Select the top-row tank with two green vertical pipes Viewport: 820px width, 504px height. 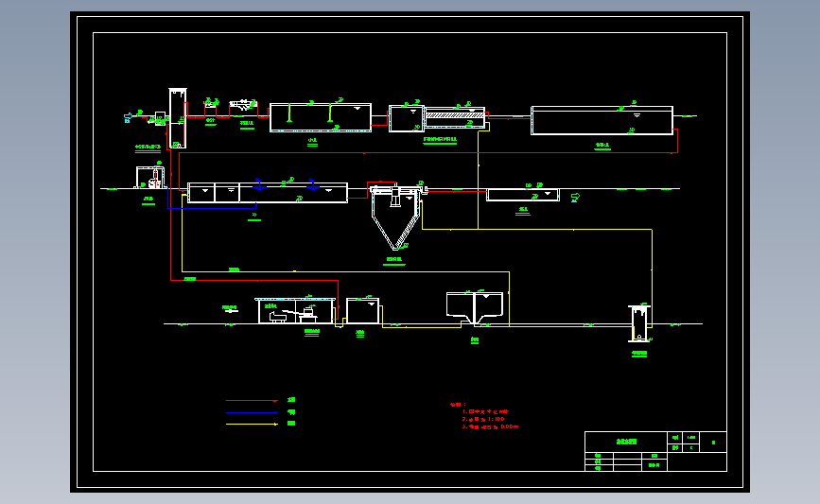pyautogui.click(x=321, y=117)
